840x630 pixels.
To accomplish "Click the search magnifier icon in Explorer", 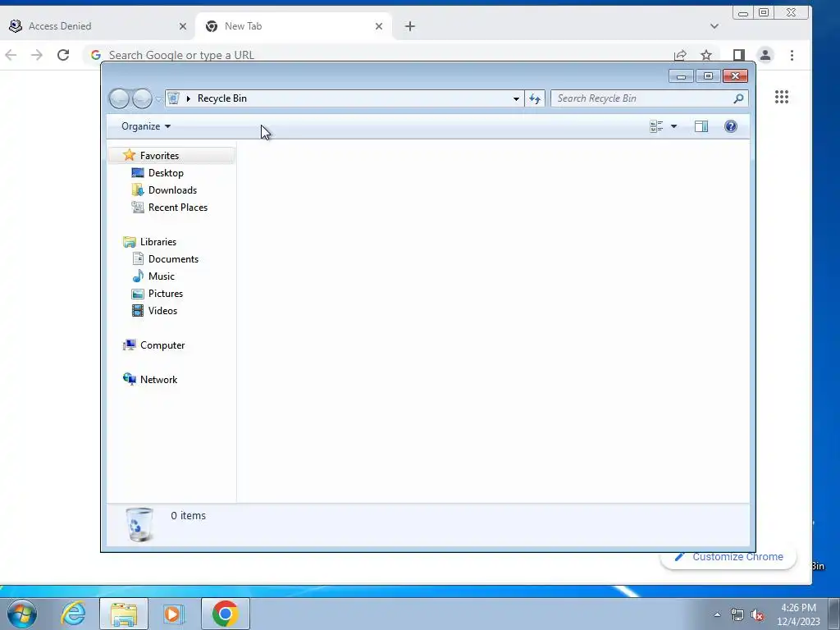I will pyautogui.click(x=739, y=98).
